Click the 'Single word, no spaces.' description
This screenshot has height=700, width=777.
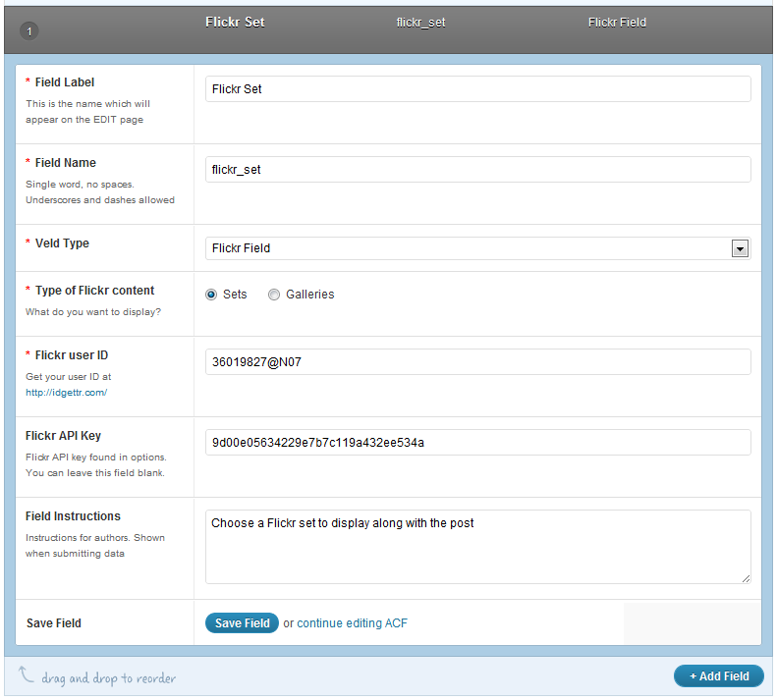coord(80,185)
